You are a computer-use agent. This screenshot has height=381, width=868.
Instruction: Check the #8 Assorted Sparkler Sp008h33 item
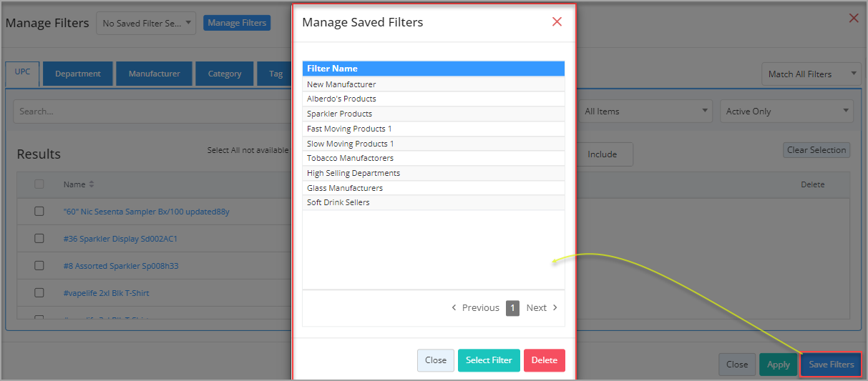click(x=39, y=266)
